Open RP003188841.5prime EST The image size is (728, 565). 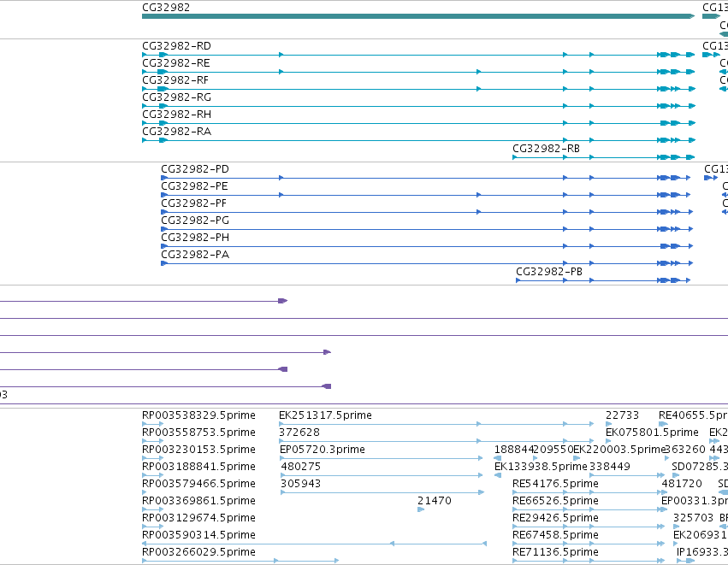(x=198, y=467)
